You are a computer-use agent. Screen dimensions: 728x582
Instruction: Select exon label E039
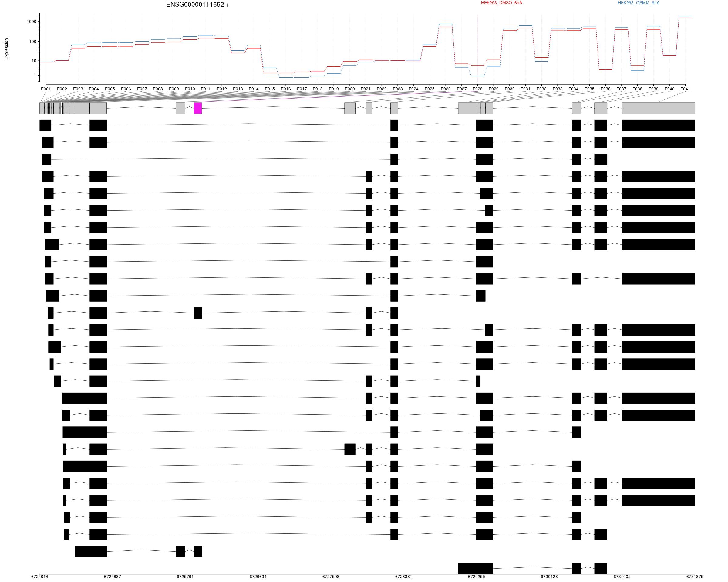pyautogui.click(x=653, y=89)
